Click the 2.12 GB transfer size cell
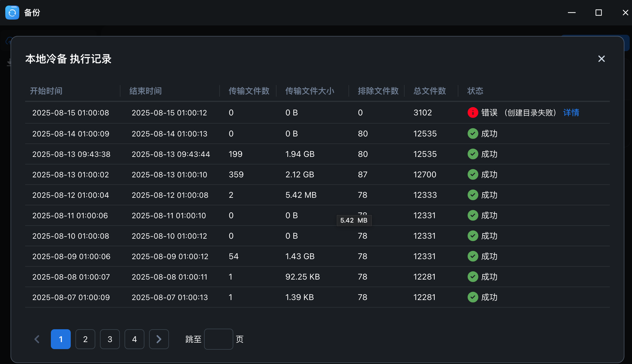Viewport: 632px width, 364px height. click(x=300, y=174)
